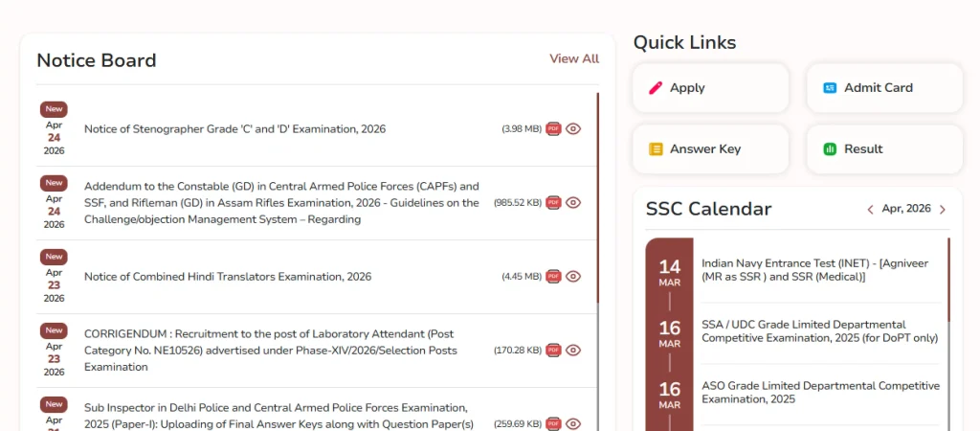Click the Quick Links heading
The width and height of the screenshot is (980, 431).
coord(684,42)
